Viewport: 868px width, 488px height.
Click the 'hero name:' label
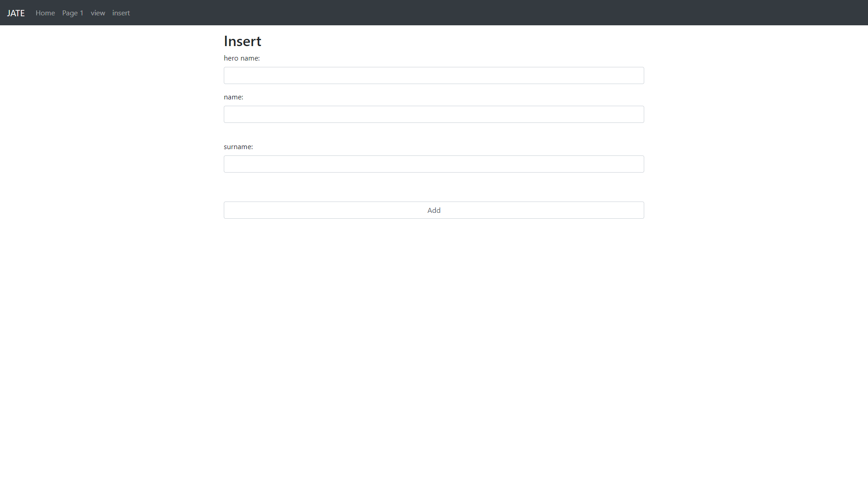[242, 58]
